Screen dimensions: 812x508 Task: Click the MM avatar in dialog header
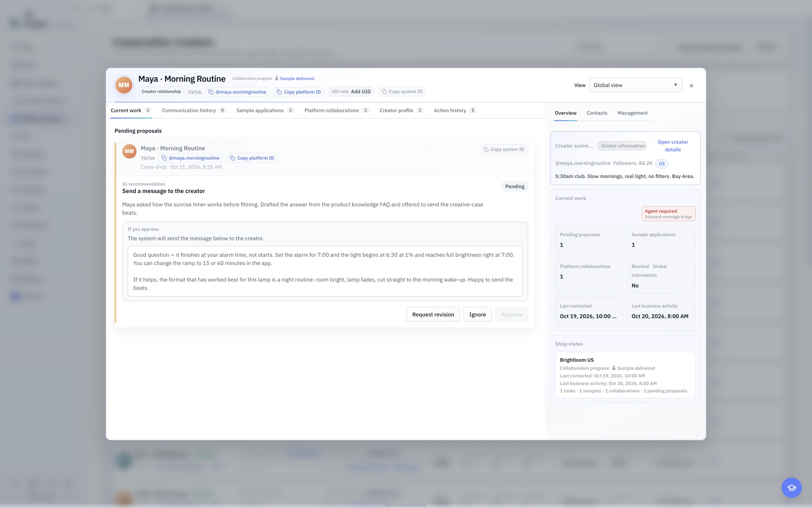124,85
